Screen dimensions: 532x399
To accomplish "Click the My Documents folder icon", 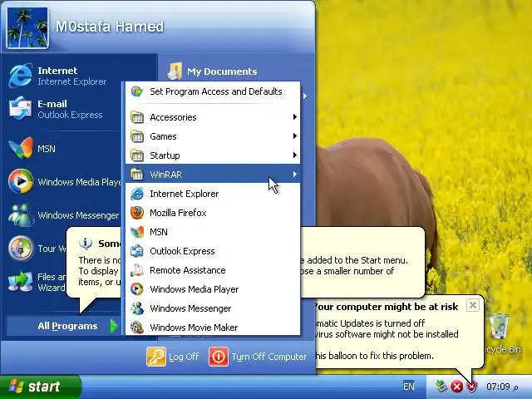I will pyautogui.click(x=175, y=71).
